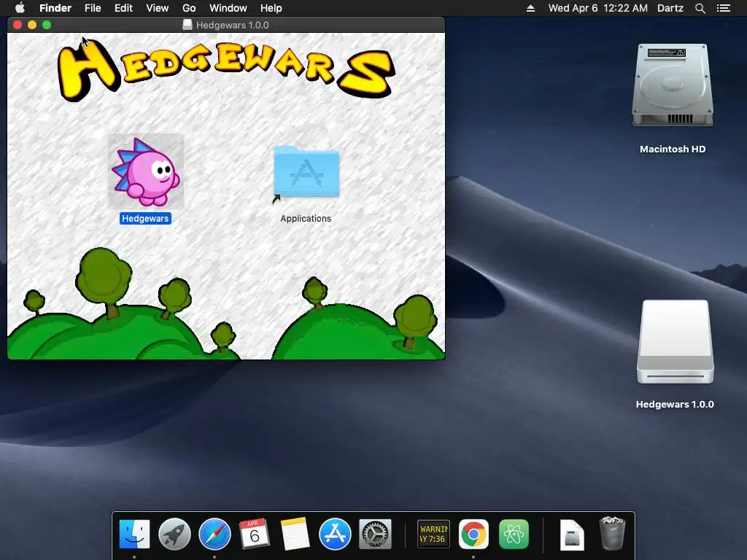This screenshot has height=560, width=747.
Task: Open the Apple menu
Action: point(20,8)
